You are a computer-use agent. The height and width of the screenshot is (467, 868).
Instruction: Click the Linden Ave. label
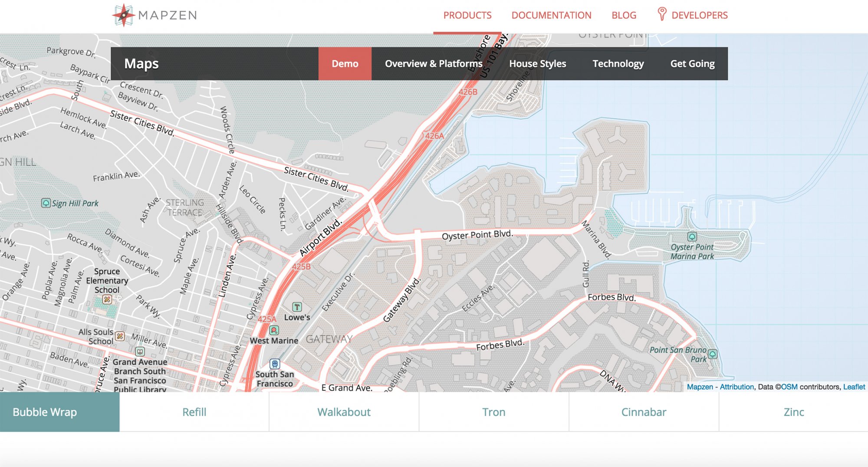point(227,276)
